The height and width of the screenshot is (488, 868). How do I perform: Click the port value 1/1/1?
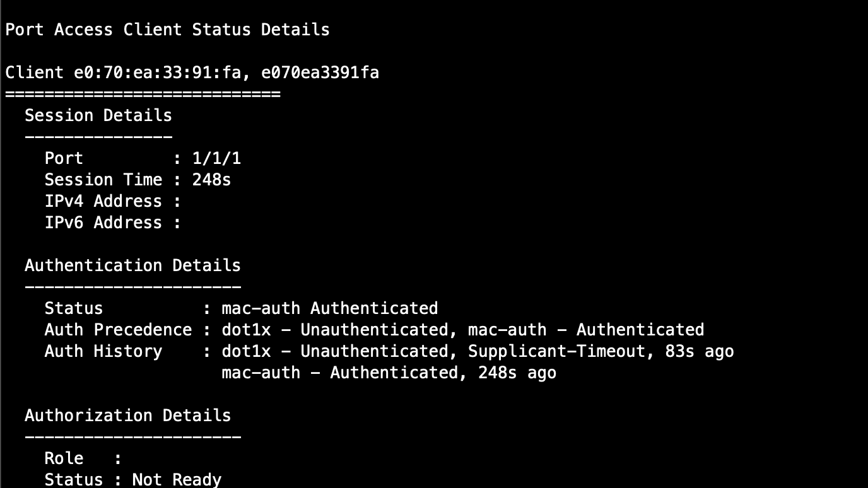pyautogui.click(x=216, y=158)
